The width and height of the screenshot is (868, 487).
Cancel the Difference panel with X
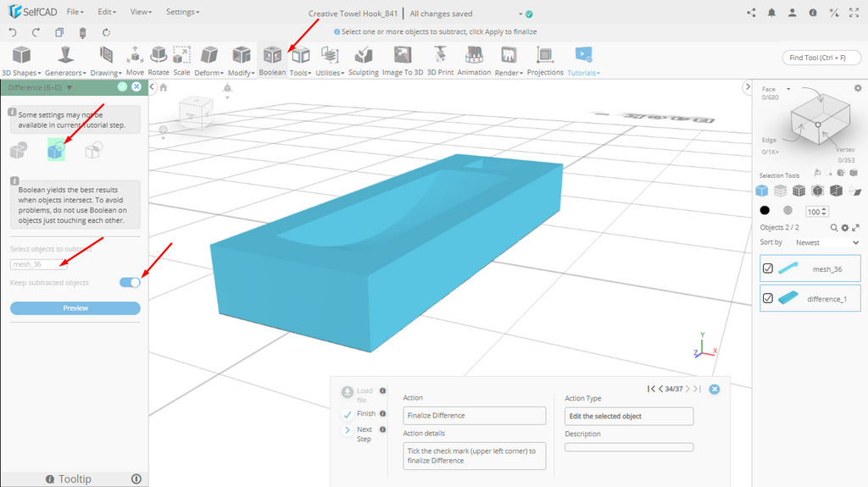136,87
